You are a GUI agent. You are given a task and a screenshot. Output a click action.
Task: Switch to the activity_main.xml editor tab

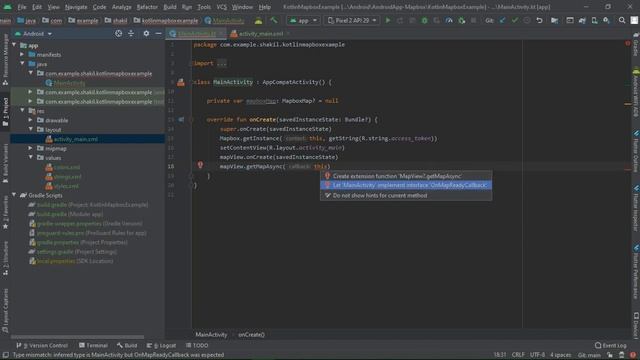(260, 33)
